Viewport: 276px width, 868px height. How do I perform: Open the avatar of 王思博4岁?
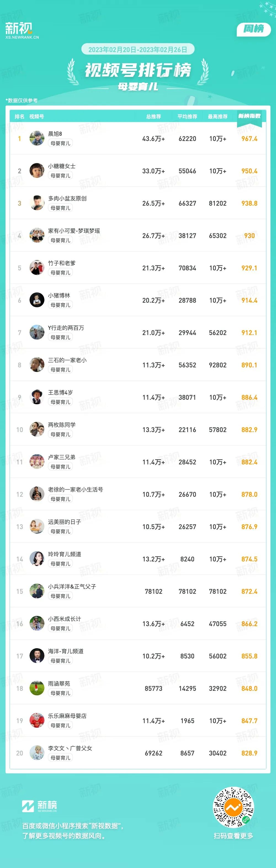[x=37, y=397]
